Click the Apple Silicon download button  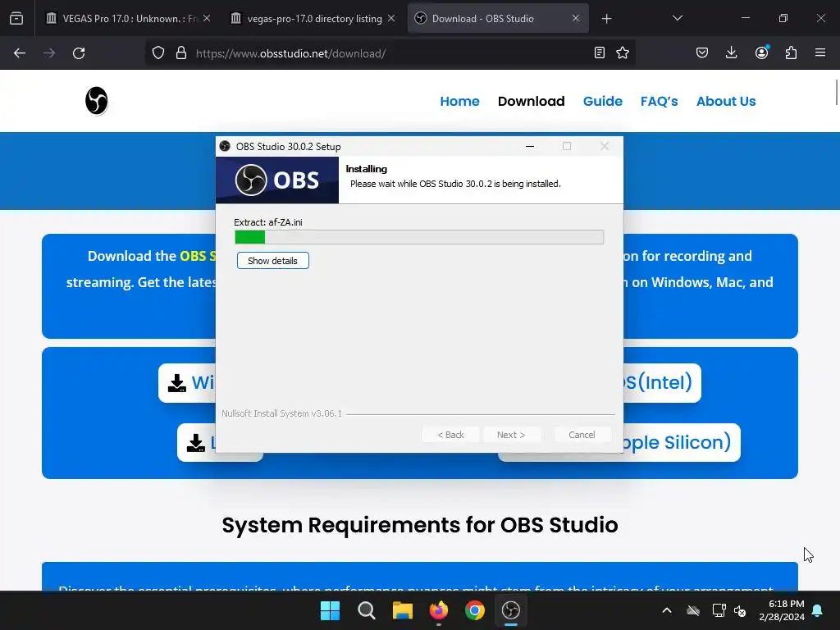(x=682, y=442)
